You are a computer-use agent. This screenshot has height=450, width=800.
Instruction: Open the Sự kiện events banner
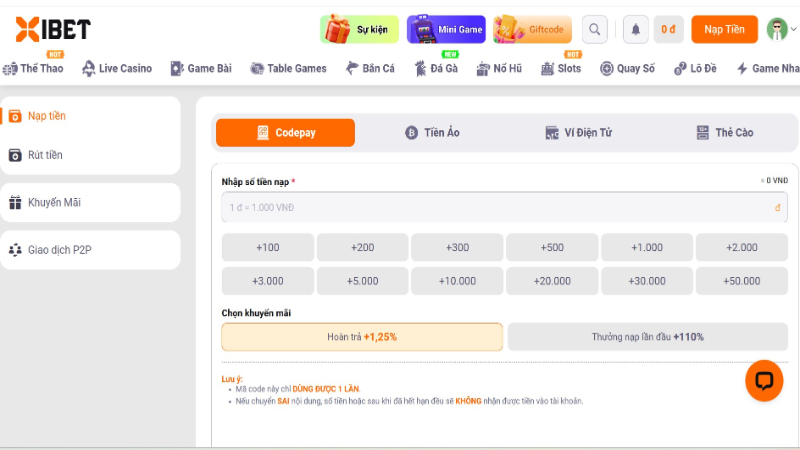point(359,29)
